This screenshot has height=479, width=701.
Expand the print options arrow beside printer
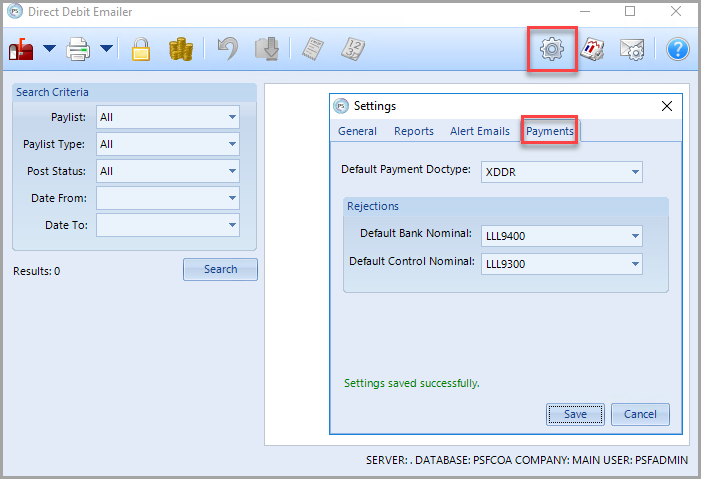[x=106, y=48]
